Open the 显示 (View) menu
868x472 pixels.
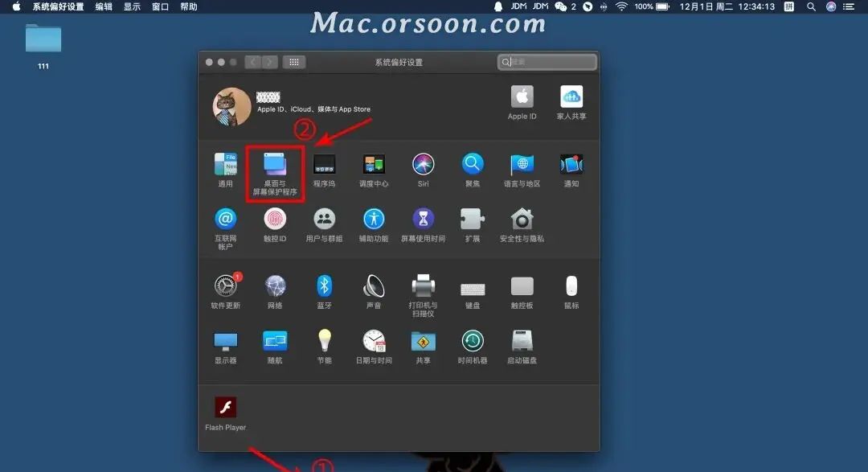coord(132,6)
